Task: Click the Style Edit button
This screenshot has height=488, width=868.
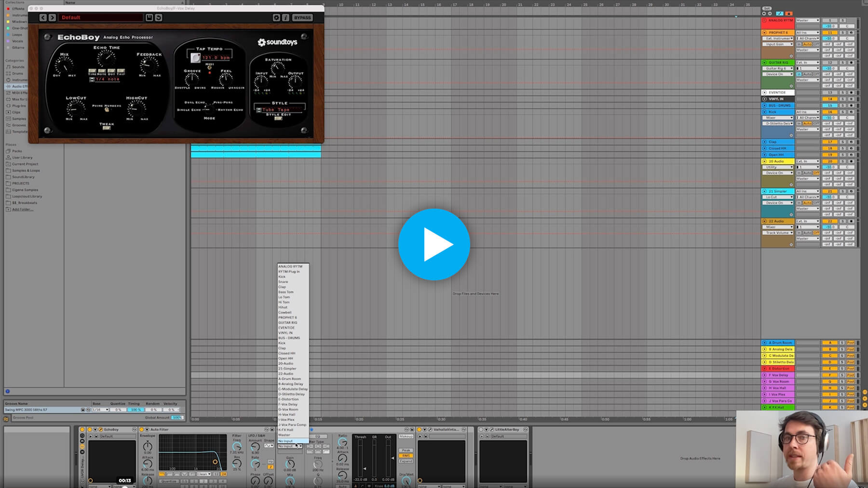Action: coord(278,119)
